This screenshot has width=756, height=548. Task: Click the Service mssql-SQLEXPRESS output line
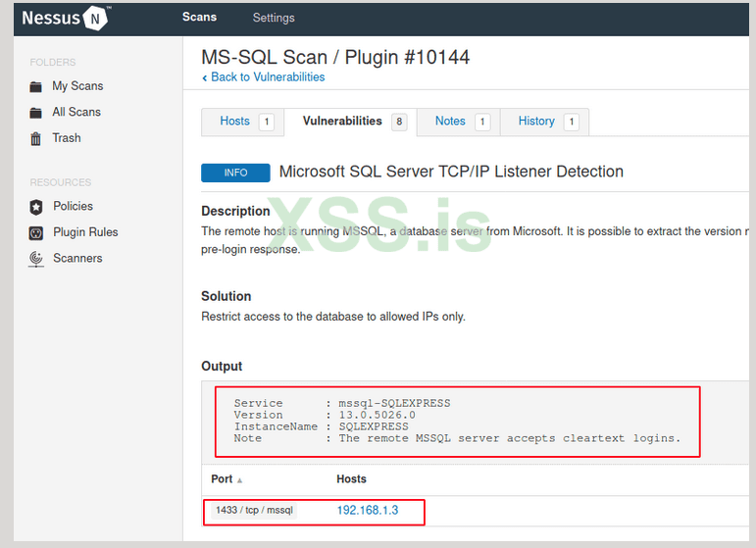[342, 404]
